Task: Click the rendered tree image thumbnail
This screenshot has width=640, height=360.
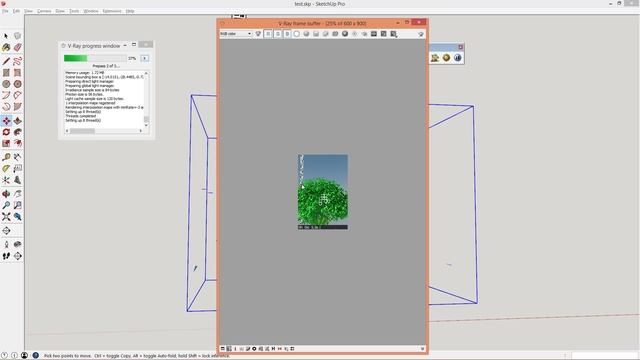Action: pyautogui.click(x=322, y=191)
